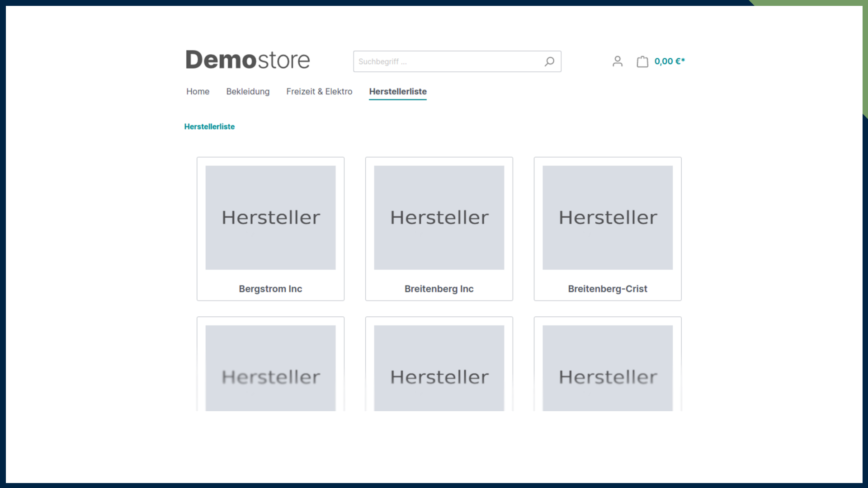The image size is (868, 488).
Task: Open the Bekleidung category
Action: pos(248,92)
